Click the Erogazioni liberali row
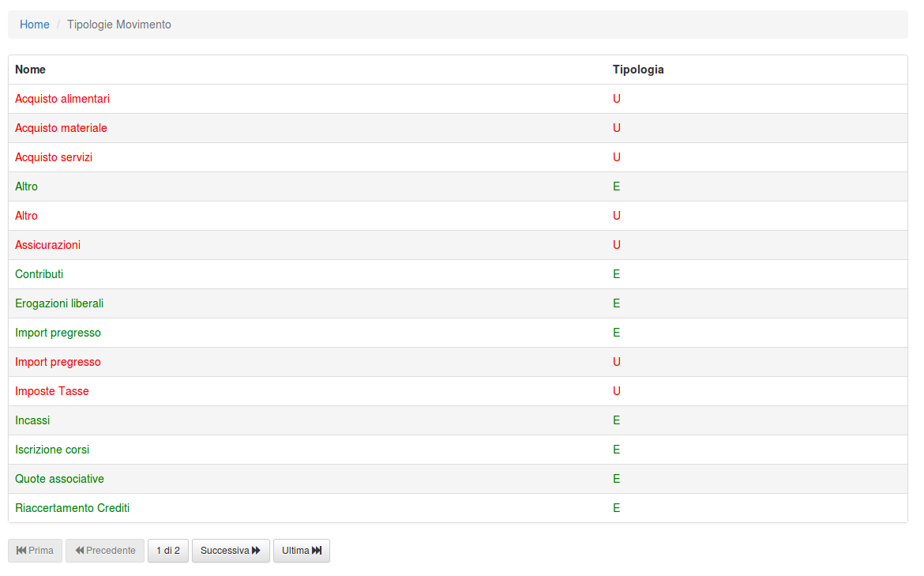 [x=59, y=303]
